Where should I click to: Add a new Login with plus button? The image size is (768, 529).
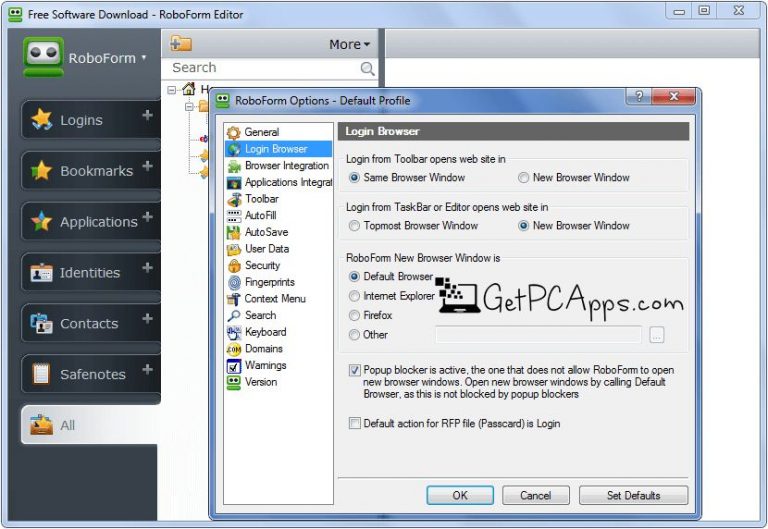pos(147,115)
